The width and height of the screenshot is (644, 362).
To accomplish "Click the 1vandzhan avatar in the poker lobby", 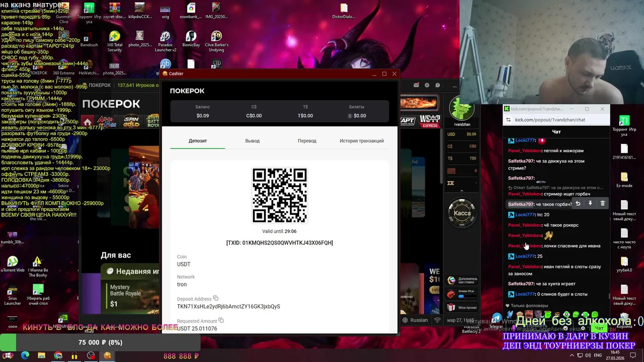I will (462, 109).
